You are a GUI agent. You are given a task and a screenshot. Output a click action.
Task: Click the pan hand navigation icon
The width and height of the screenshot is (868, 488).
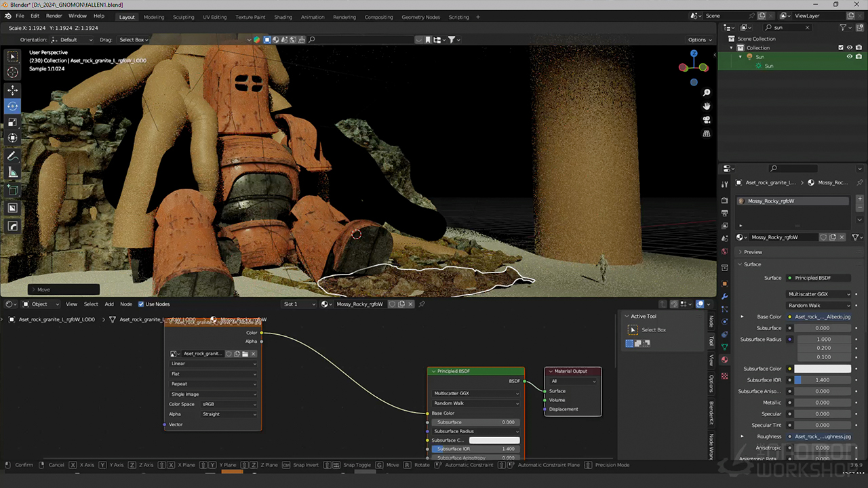click(707, 106)
